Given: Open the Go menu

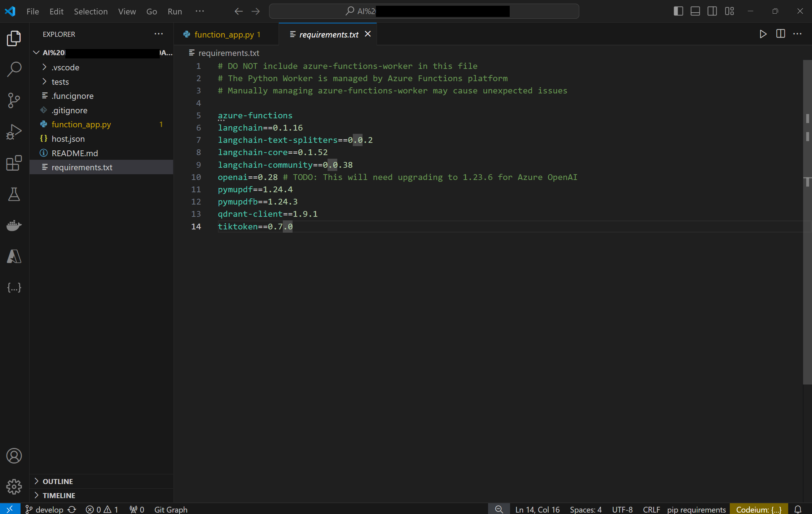Looking at the screenshot, I should (152, 11).
